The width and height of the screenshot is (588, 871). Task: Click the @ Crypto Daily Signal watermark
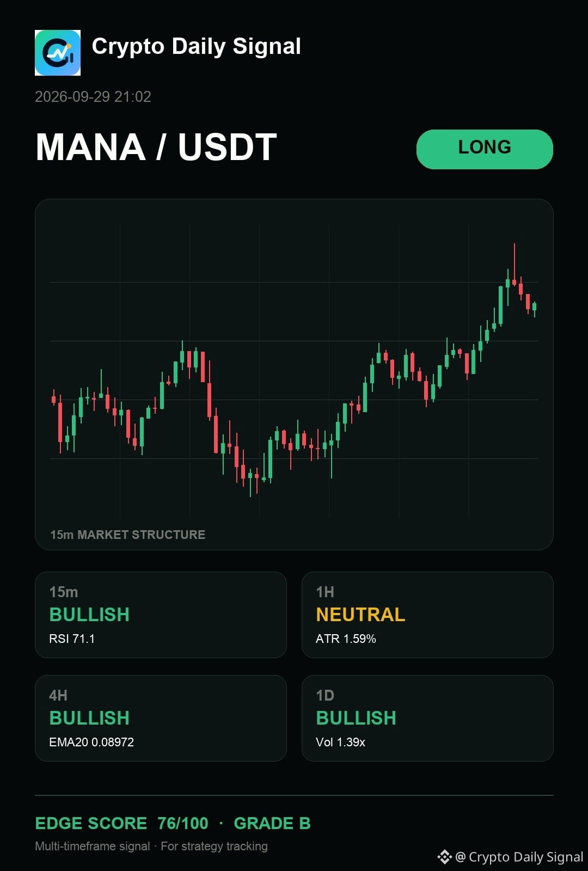coord(519,857)
